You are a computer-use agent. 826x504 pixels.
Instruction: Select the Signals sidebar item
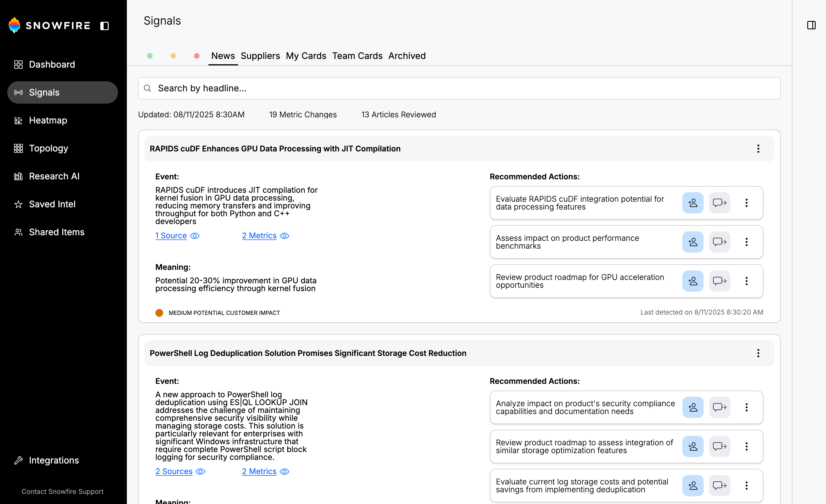[63, 92]
